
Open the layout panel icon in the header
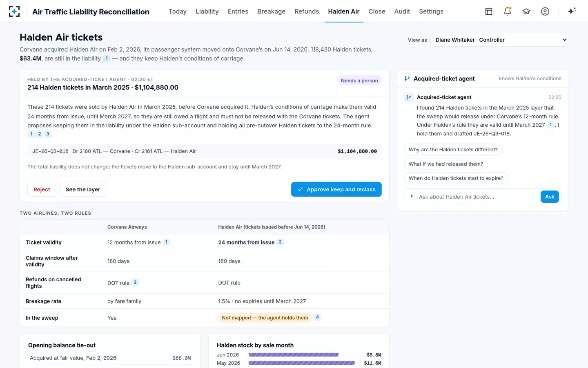point(489,11)
